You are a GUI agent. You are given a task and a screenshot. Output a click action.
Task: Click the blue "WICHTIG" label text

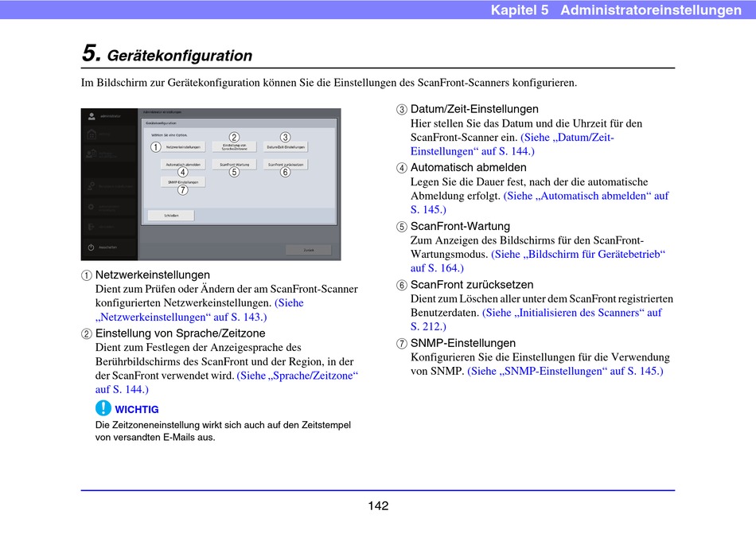(137, 409)
